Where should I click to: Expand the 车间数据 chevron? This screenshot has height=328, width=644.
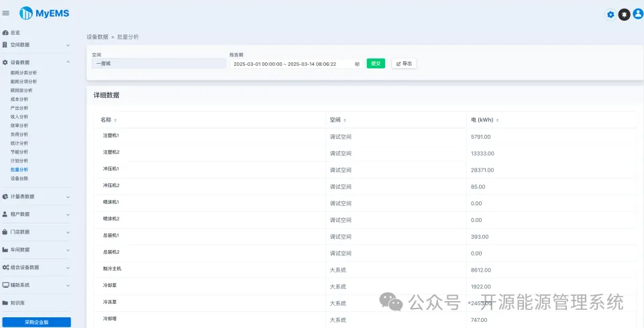pos(68,250)
